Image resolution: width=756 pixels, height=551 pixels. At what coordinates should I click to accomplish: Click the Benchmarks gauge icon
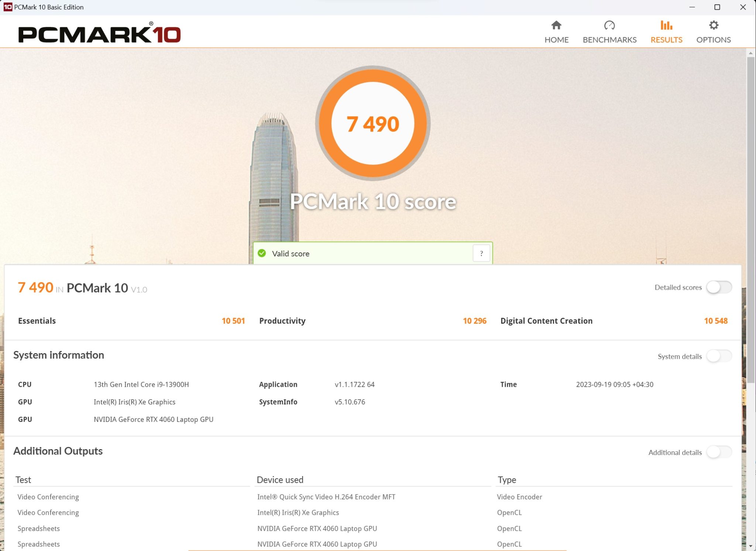609,25
